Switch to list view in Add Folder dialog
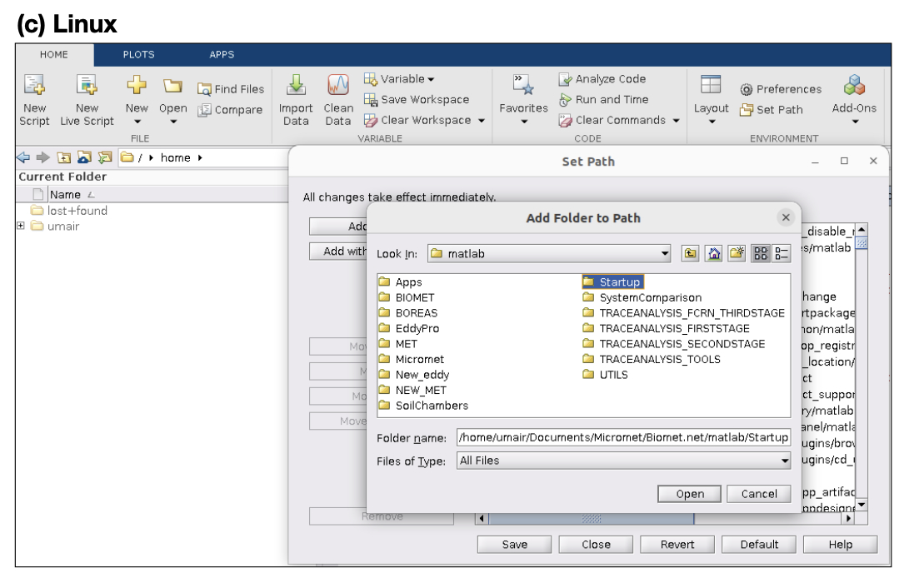914x588 pixels. tap(761, 253)
